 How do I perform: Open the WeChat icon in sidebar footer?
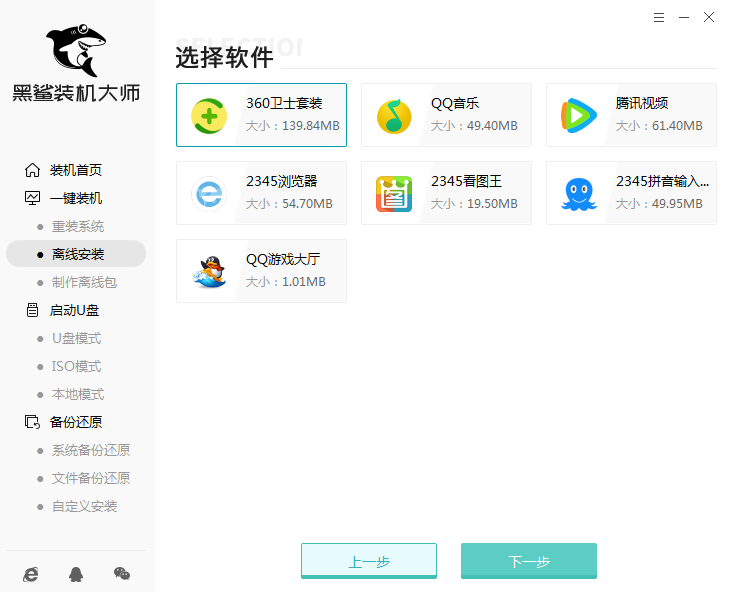coord(122,574)
